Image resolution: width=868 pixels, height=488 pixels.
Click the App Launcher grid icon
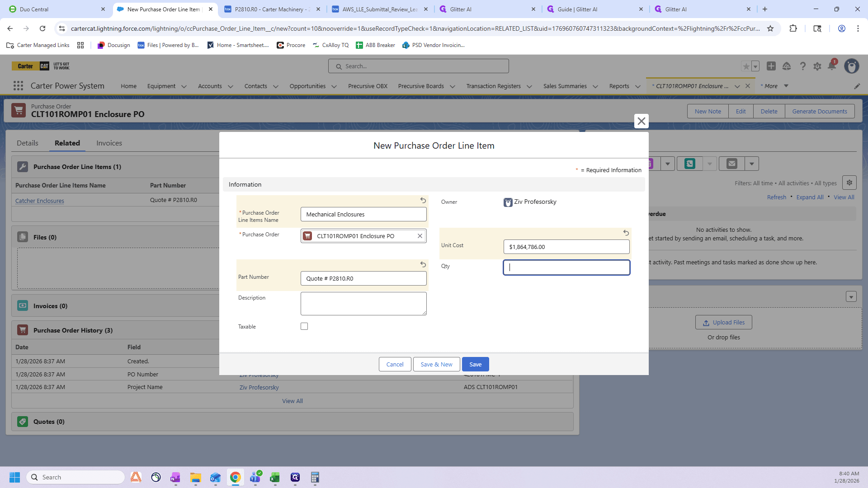[x=18, y=86]
